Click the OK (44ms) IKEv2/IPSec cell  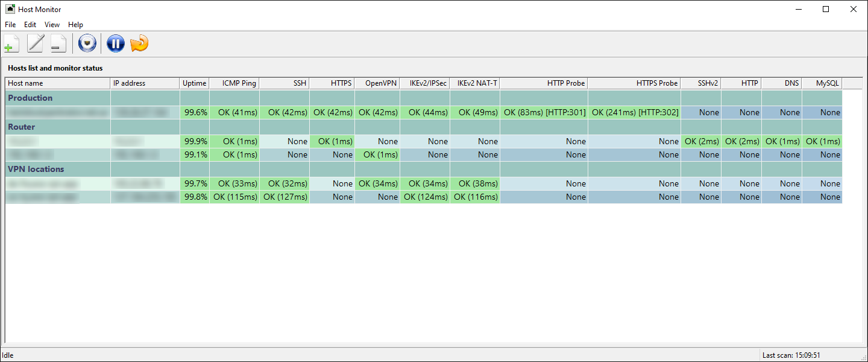tap(425, 112)
